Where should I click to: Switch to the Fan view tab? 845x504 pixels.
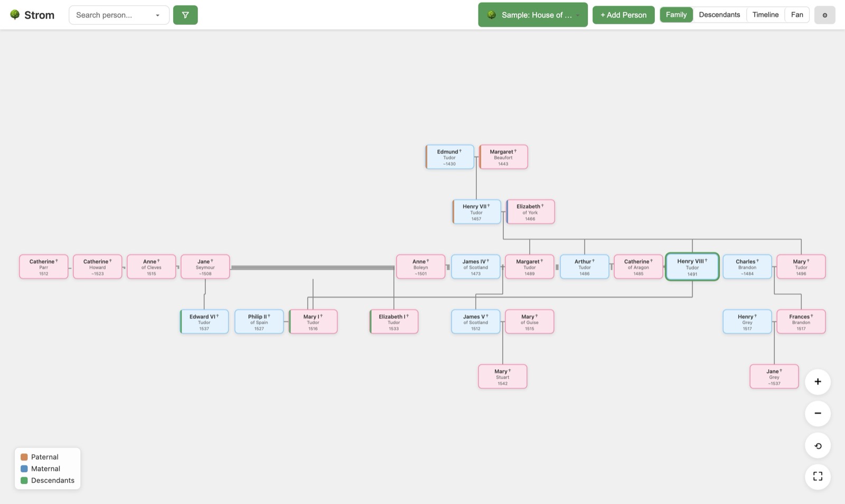tap(797, 15)
